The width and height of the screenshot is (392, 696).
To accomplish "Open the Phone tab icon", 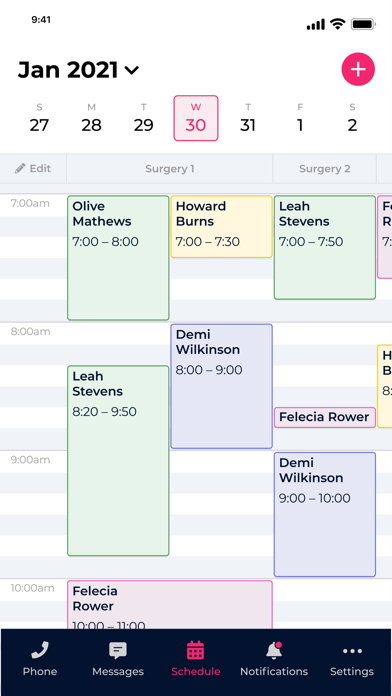I will point(40,651).
